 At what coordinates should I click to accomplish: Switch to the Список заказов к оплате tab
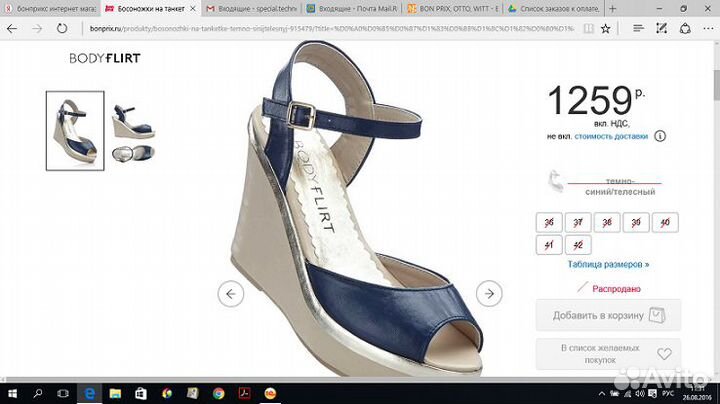click(553, 8)
